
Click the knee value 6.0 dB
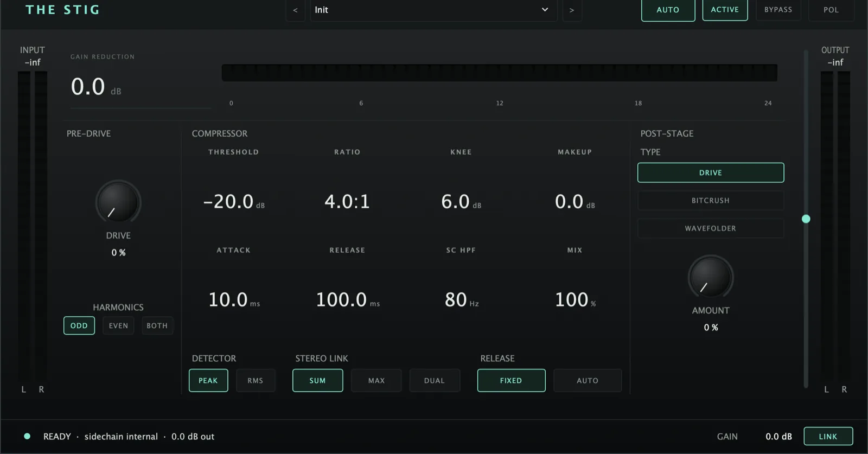(x=461, y=202)
